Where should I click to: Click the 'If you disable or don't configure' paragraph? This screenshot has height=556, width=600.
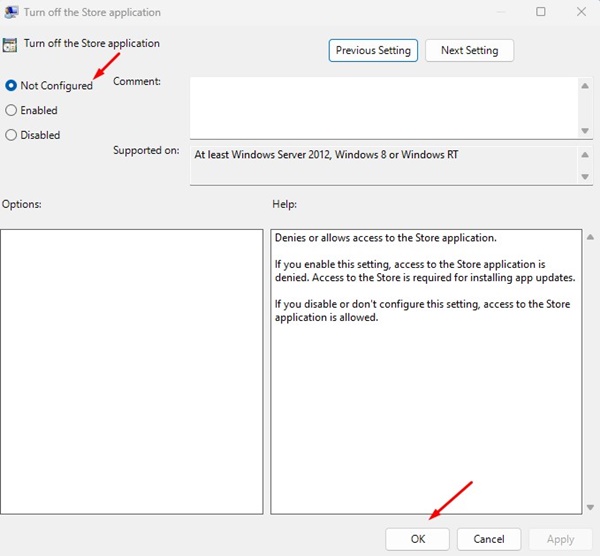422,311
